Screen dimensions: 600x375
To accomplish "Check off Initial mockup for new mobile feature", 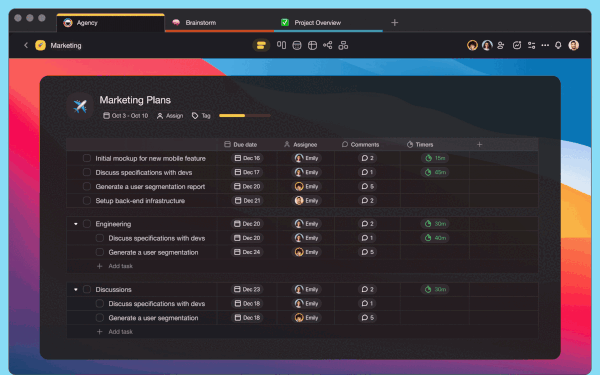I will [87, 158].
